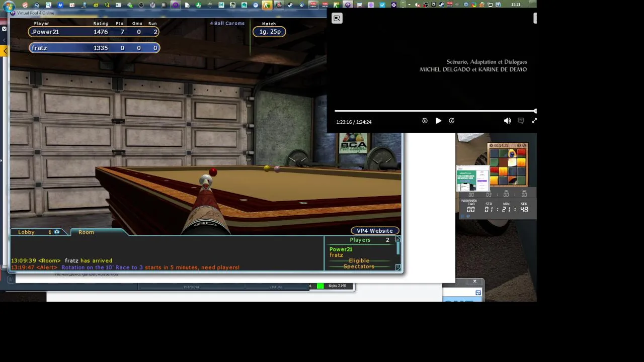Close the small panel with X button
The image size is (644, 362).
coord(474,282)
